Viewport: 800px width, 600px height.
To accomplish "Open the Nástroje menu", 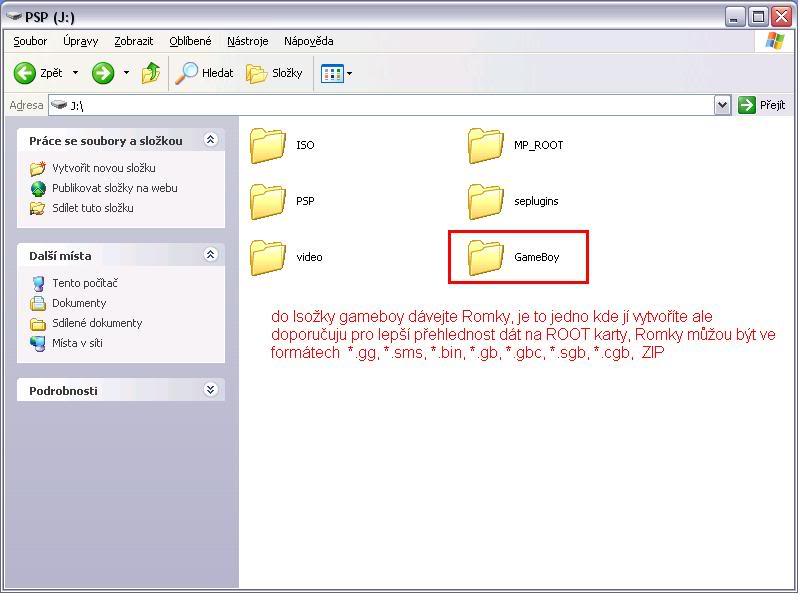I will point(247,41).
